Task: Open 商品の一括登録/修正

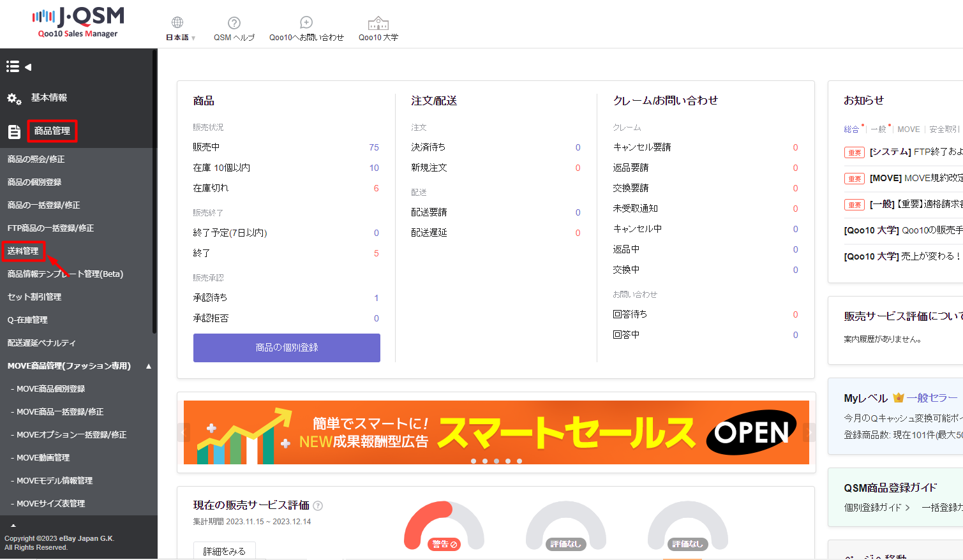Action: coord(44,205)
